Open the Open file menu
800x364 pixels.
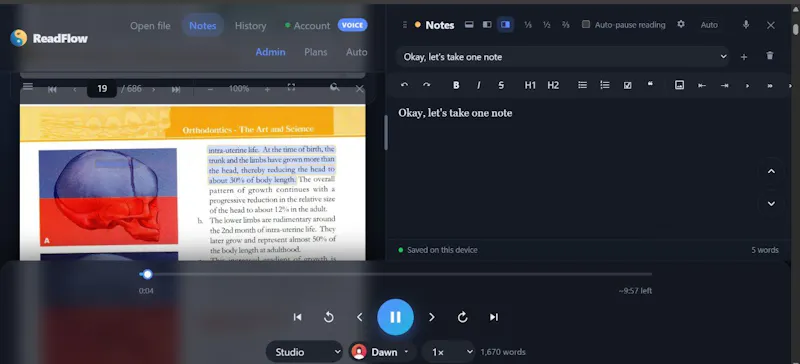(150, 26)
